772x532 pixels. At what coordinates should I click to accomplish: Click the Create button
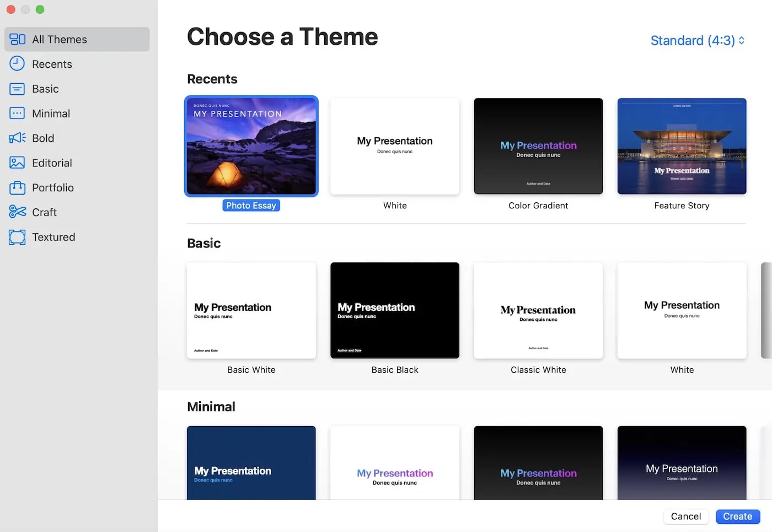click(x=738, y=517)
